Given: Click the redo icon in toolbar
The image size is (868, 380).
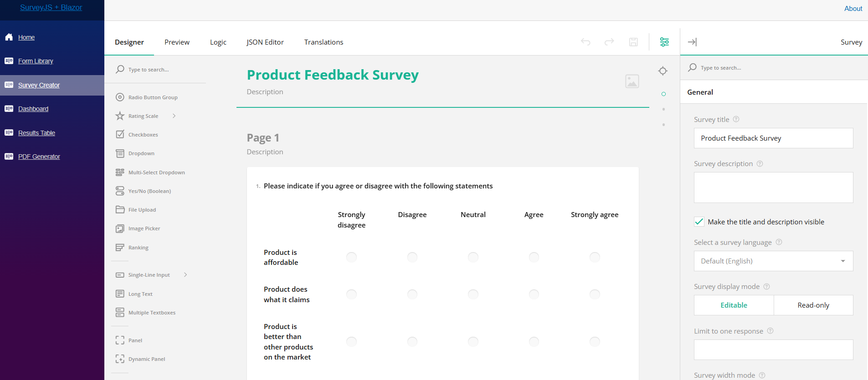Looking at the screenshot, I should pyautogui.click(x=609, y=42).
